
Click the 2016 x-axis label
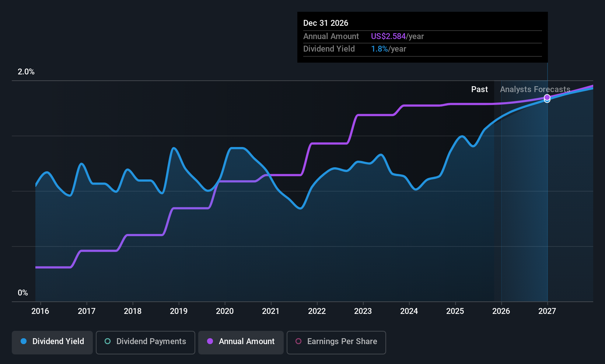point(40,311)
